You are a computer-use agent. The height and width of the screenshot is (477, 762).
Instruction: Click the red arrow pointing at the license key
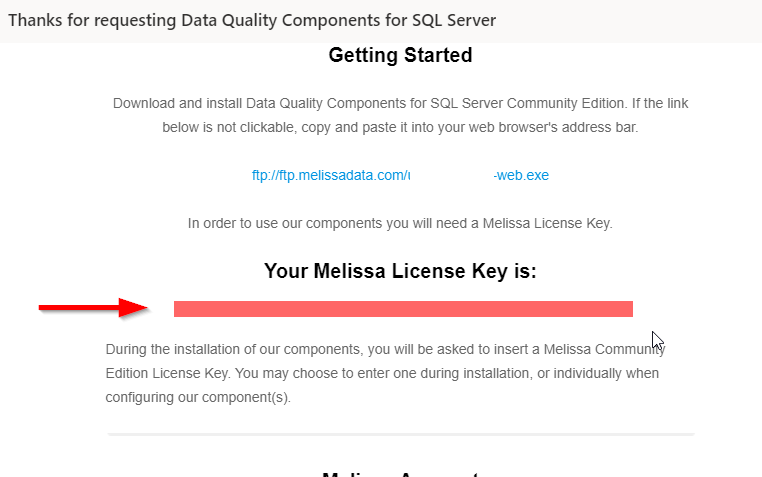[x=93, y=308]
